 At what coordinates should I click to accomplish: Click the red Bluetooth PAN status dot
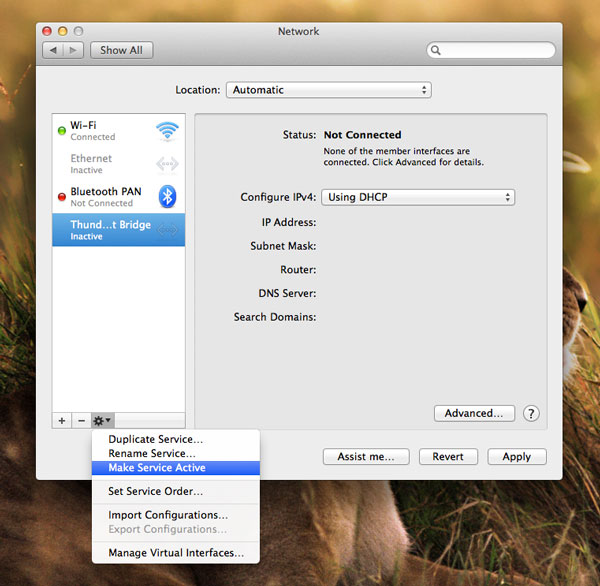[62, 197]
